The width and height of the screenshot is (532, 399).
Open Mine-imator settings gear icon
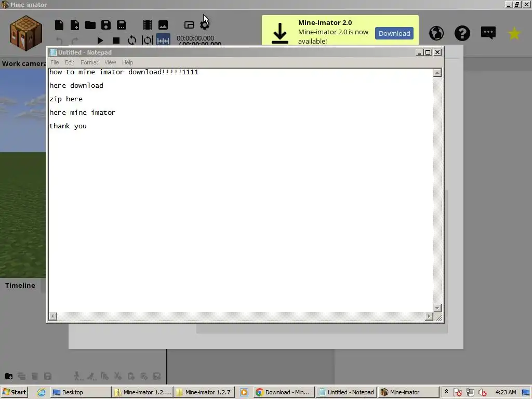click(205, 25)
